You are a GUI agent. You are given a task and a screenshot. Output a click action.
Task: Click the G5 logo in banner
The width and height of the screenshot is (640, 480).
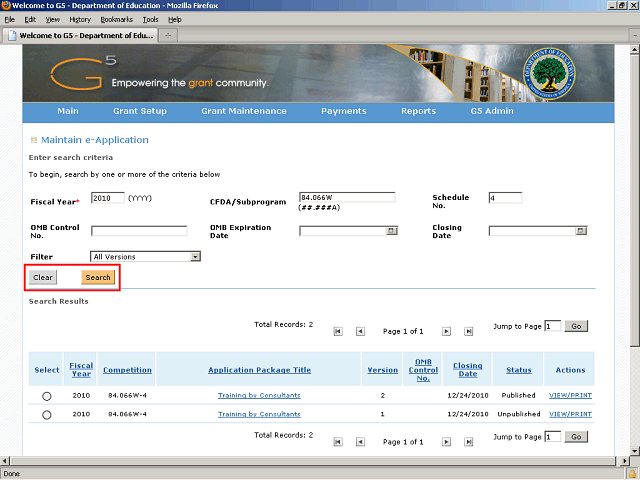[83, 73]
